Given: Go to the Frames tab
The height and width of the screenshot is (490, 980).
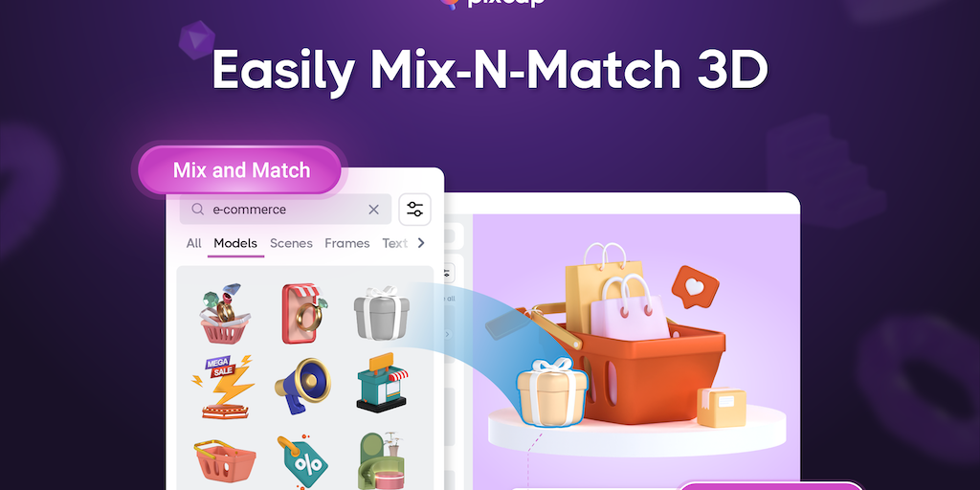Looking at the screenshot, I should (x=346, y=243).
